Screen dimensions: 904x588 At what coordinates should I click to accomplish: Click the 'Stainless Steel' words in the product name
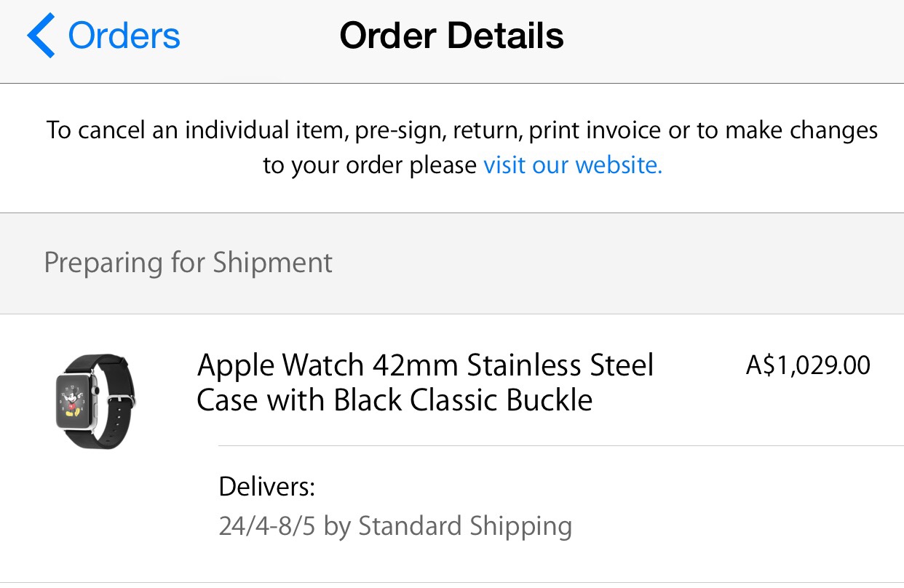(x=560, y=365)
